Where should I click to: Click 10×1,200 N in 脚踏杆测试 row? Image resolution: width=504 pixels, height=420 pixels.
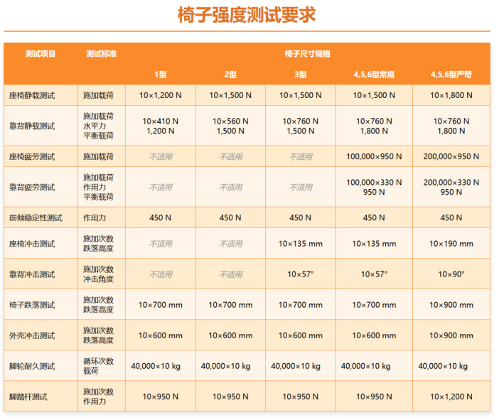[451, 397]
